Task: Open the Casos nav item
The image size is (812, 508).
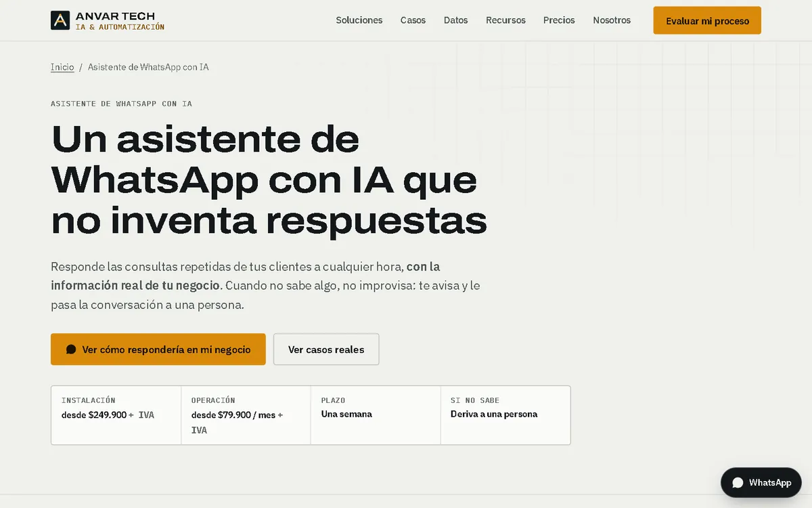Action: (x=413, y=20)
